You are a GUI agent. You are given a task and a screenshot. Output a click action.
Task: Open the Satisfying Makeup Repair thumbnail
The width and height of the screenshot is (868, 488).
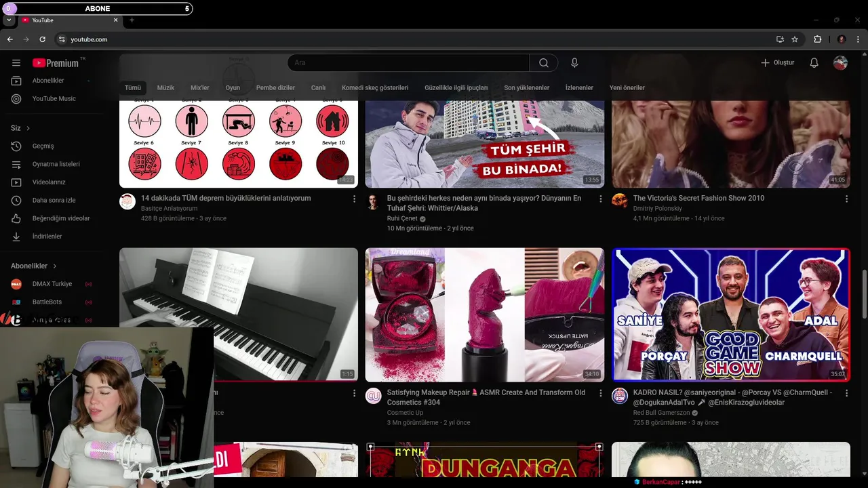click(x=485, y=314)
